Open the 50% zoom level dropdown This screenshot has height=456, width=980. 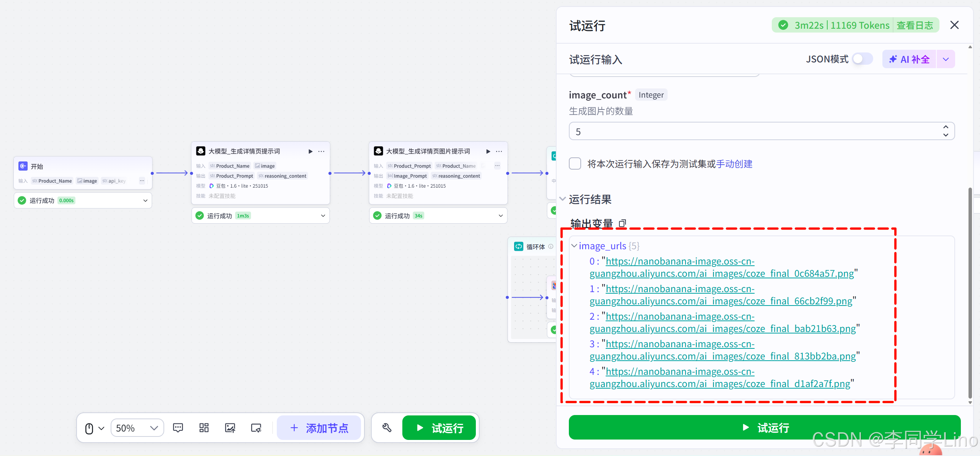137,428
